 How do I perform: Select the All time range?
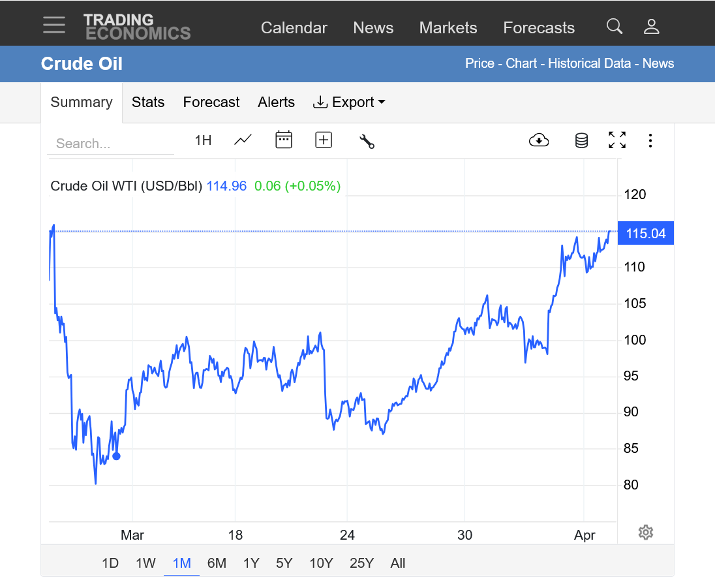pos(397,563)
